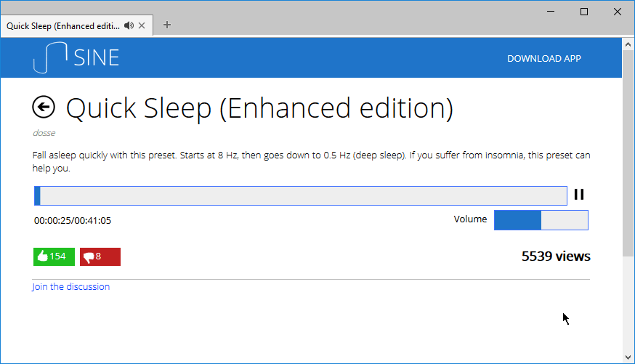Click the scrollbar up arrow
This screenshot has width=635, height=364.
(x=628, y=44)
